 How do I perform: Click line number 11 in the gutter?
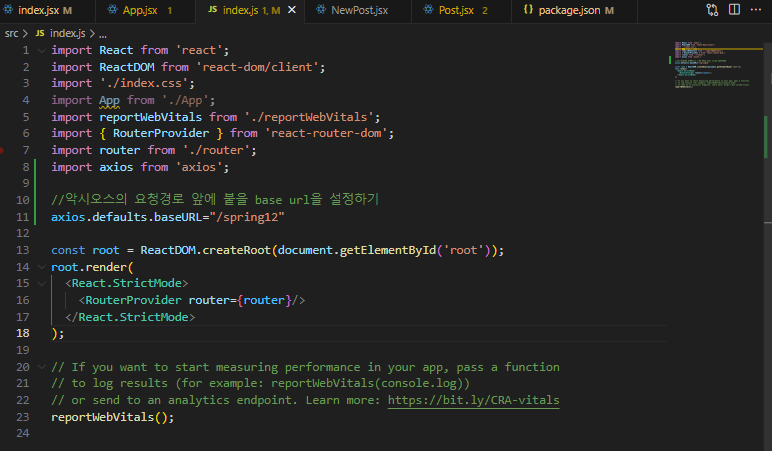[23, 217]
